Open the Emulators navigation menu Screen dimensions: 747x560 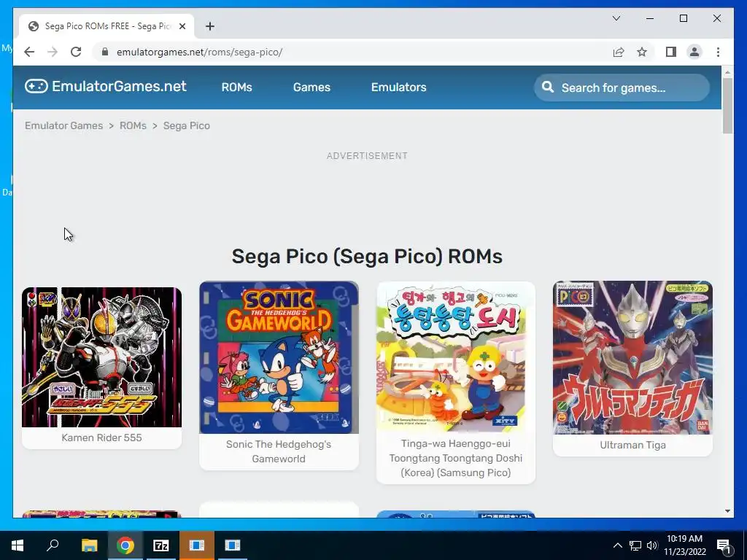point(399,87)
